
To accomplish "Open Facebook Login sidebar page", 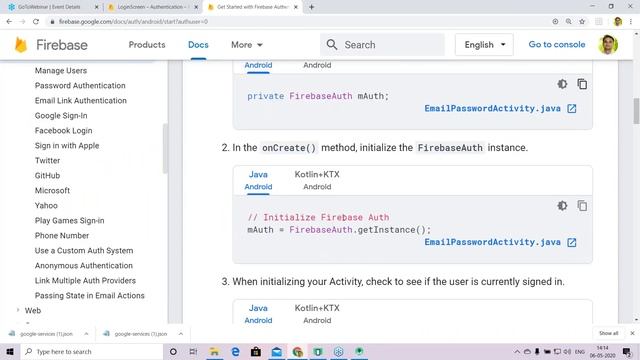I will [63, 131].
